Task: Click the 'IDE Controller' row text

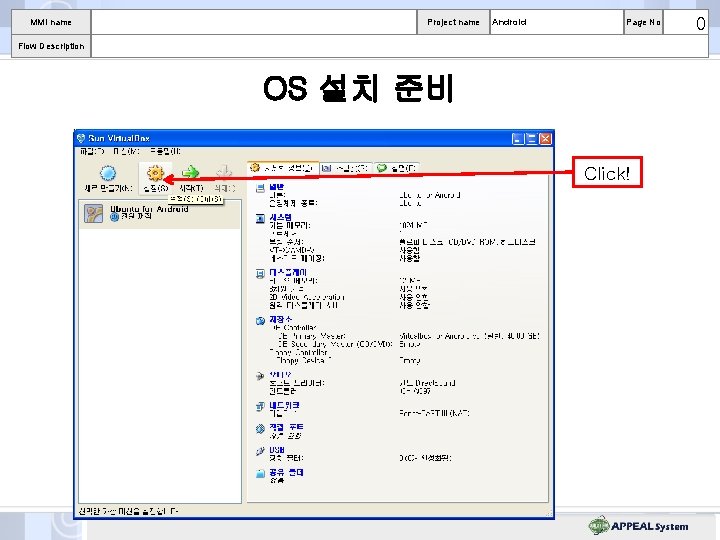Action: pyautogui.click(x=295, y=327)
